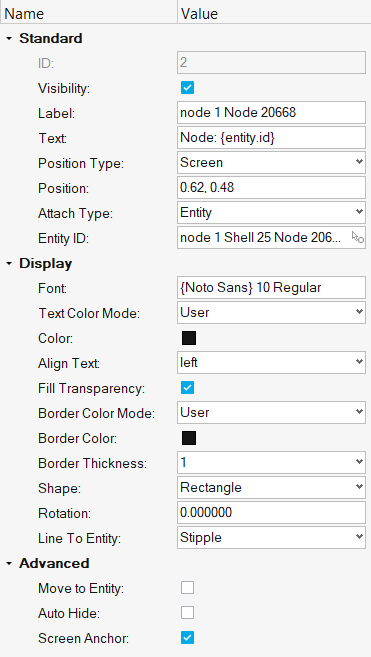Screen dimensions: 371x657
Task: Open the Line To Entity dropdown
Action: coord(271,538)
